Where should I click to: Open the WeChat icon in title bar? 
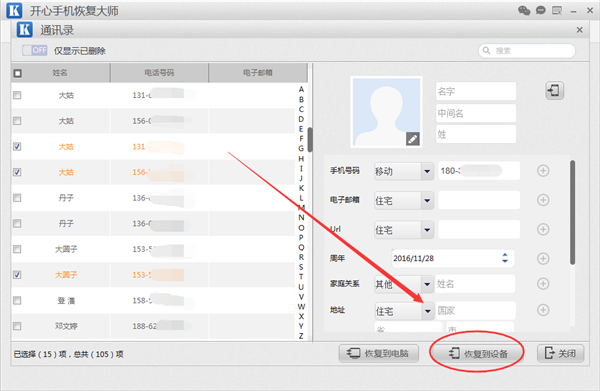click(x=524, y=10)
